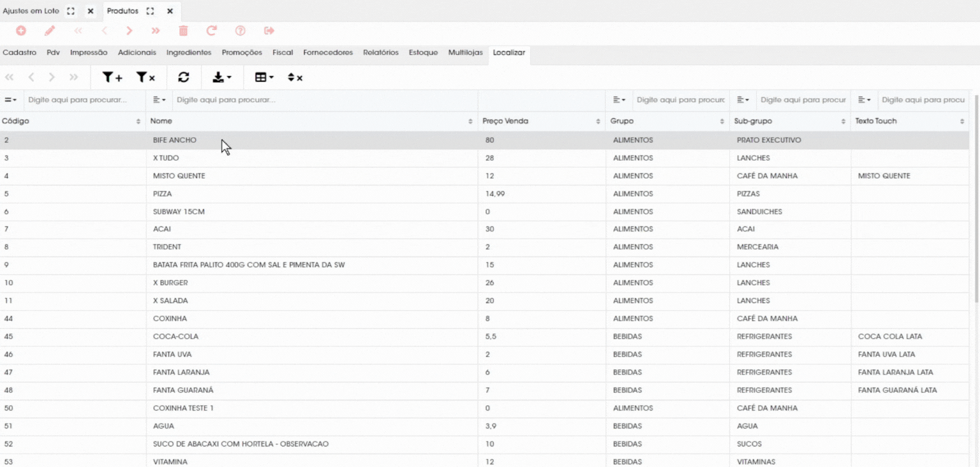Switch to the Ingredientes tab
Image resolution: width=980 pixels, height=467 pixels.
pos(189,53)
